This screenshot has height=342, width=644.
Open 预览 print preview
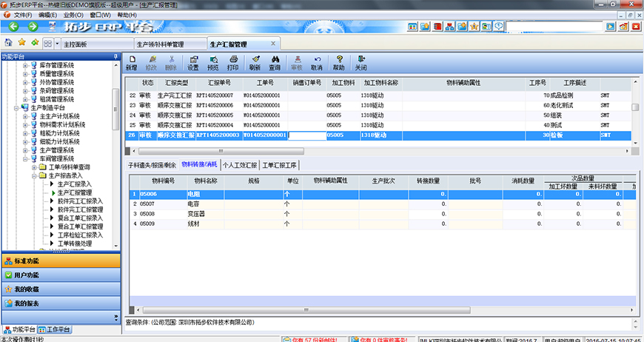213,62
